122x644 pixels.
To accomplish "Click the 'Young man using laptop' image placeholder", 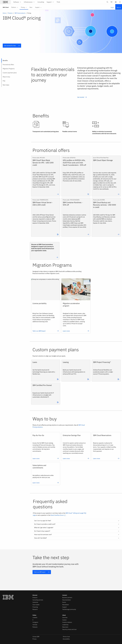I will click(x=45, y=289).
